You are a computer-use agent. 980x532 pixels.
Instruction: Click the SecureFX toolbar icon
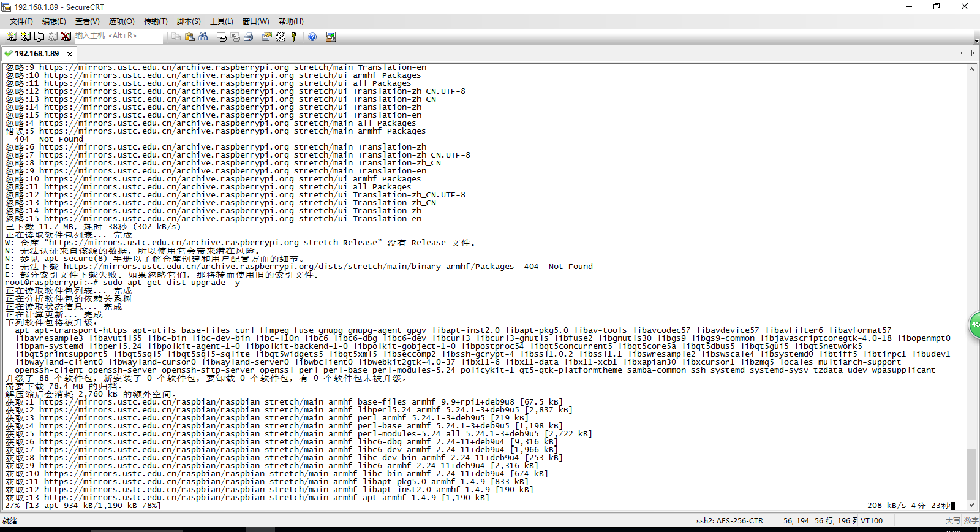(331, 37)
